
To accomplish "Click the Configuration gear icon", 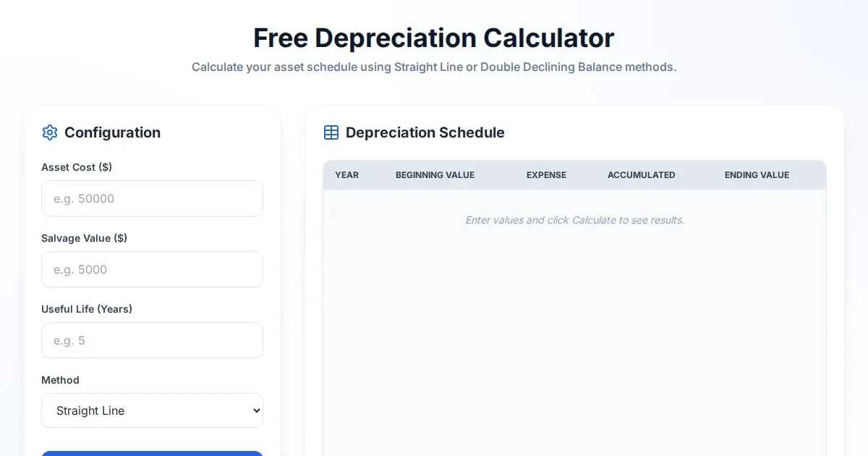I will pyautogui.click(x=50, y=132).
